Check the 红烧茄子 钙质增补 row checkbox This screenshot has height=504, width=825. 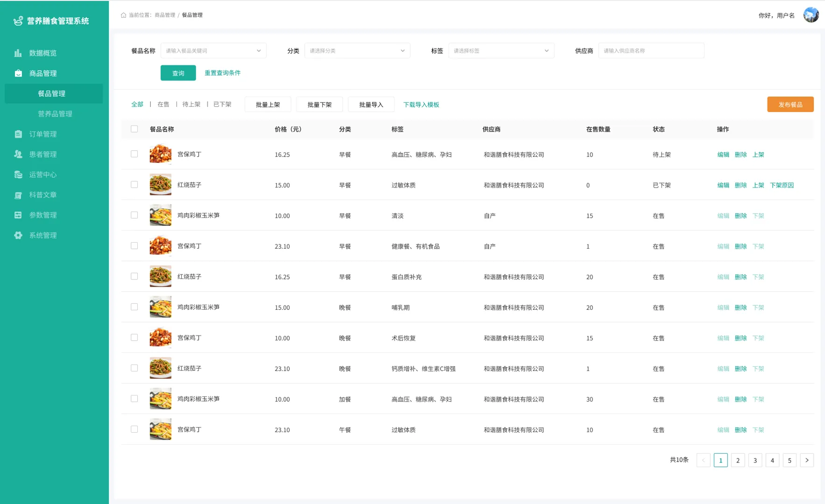coord(134,368)
